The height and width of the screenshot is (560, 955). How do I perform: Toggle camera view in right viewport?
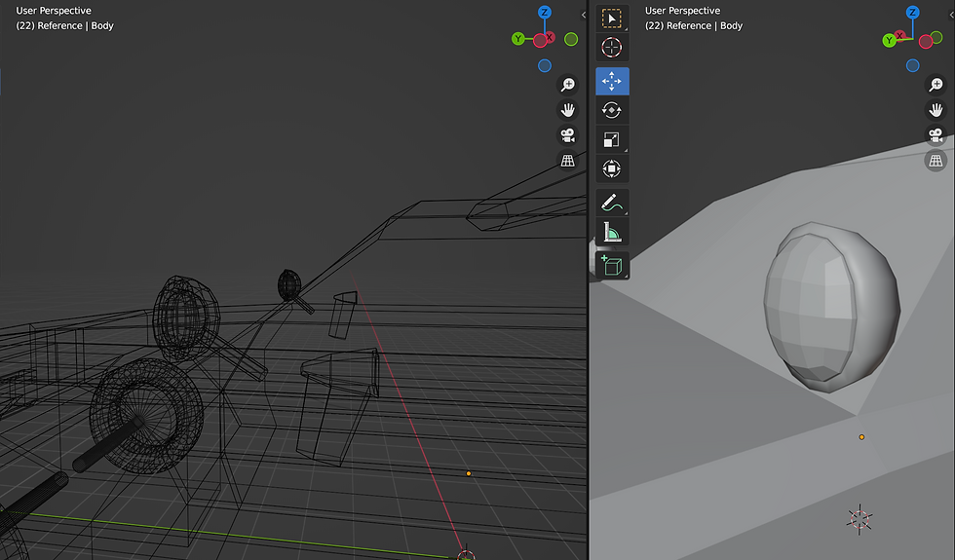click(x=936, y=135)
